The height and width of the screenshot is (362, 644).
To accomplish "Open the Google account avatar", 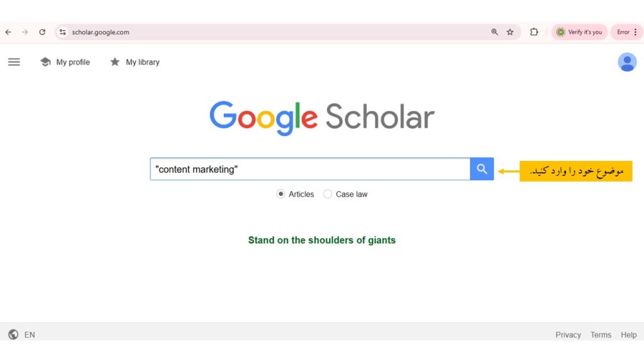I will click(x=627, y=62).
